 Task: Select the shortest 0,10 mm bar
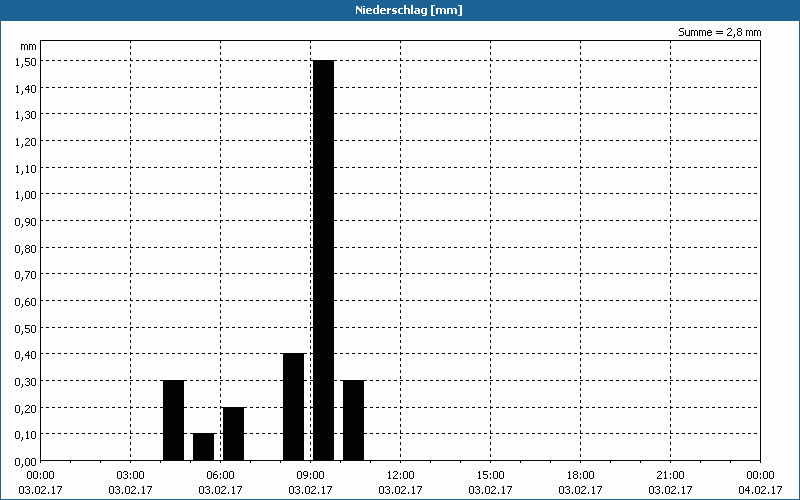[204, 447]
